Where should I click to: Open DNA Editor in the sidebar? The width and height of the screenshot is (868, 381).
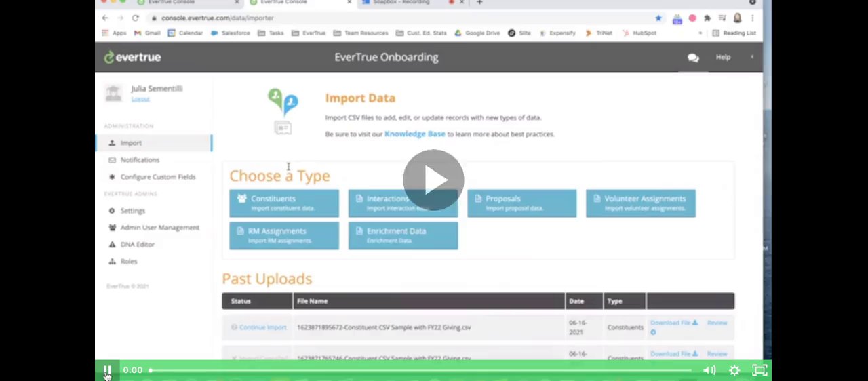coord(137,245)
